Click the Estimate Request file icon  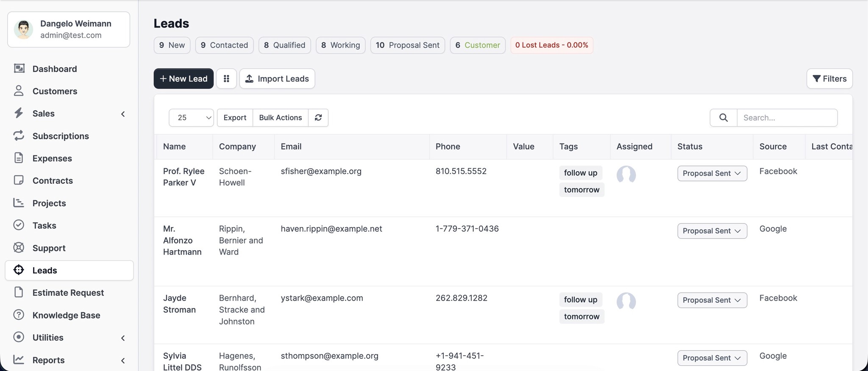[x=19, y=292]
